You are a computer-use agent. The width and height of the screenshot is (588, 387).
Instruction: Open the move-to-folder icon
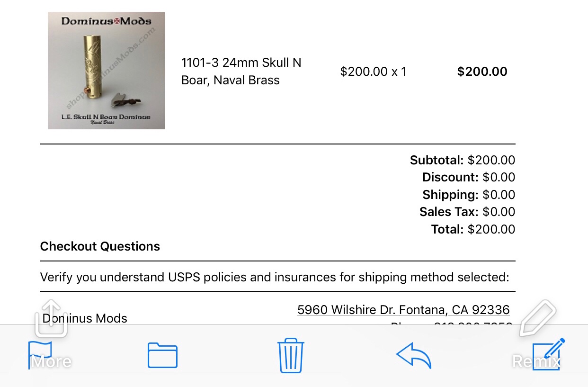(x=162, y=355)
